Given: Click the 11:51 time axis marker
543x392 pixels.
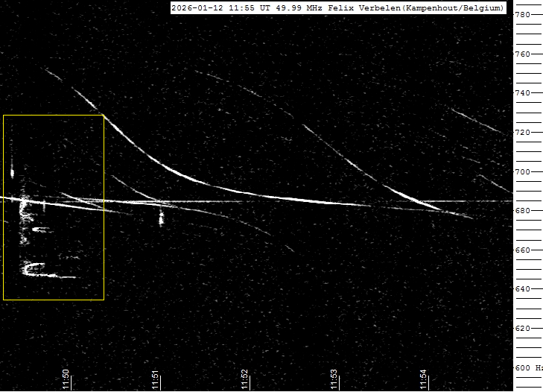Looking at the screenshot, I should 156,379.
